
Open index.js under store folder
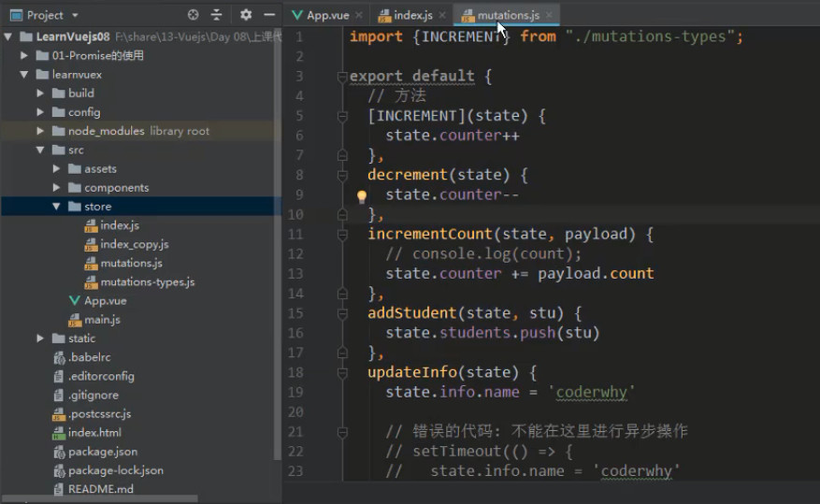(x=120, y=225)
